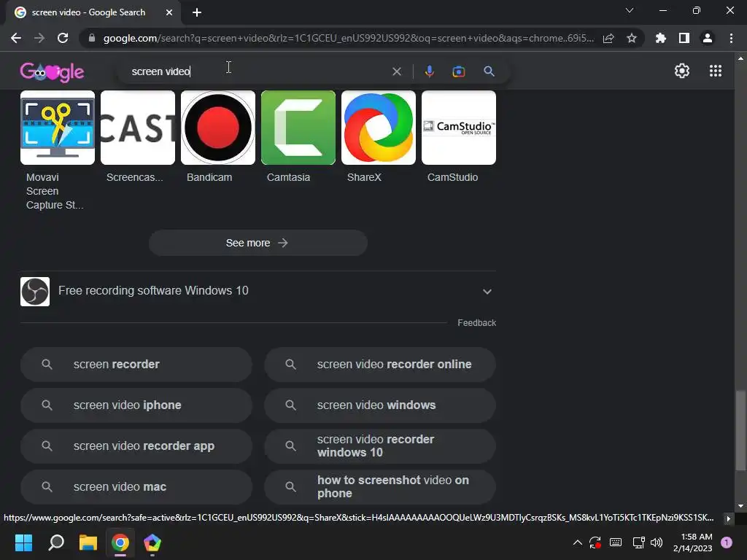Image resolution: width=747 pixels, height=560 pixels.
Task: Search related 'screen video recorder windows 10'
Action: [380, 446]
